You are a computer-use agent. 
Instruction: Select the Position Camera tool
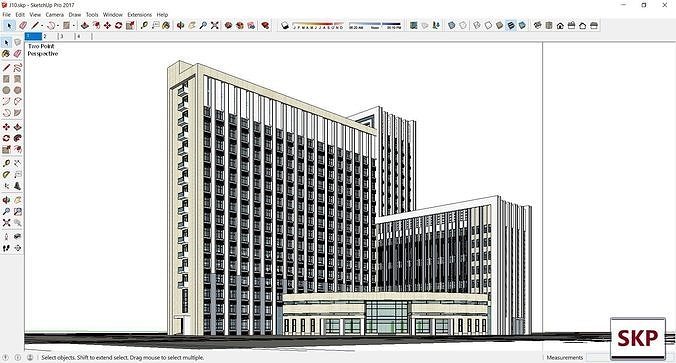pyautogui.click(x=6, y=236)
